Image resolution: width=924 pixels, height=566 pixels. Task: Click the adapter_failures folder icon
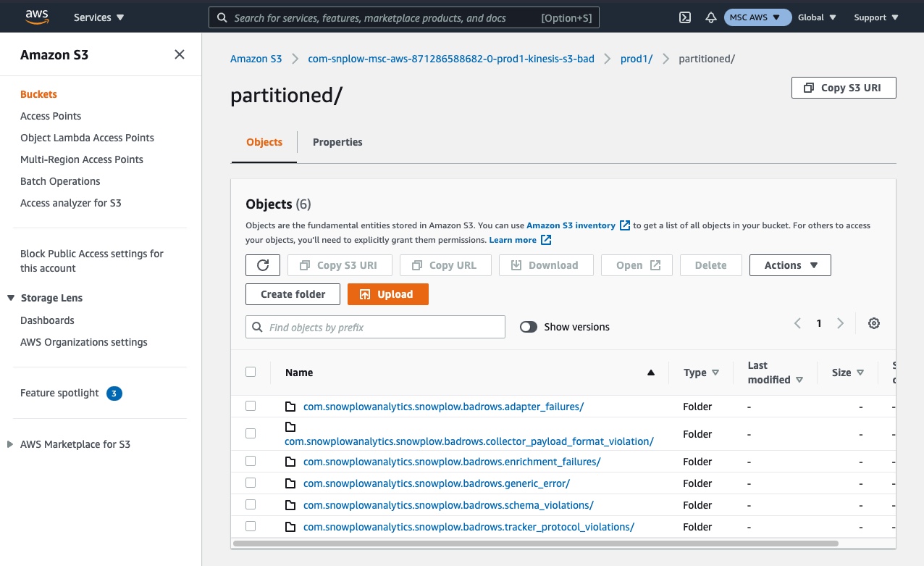click(x=290, y=407)
